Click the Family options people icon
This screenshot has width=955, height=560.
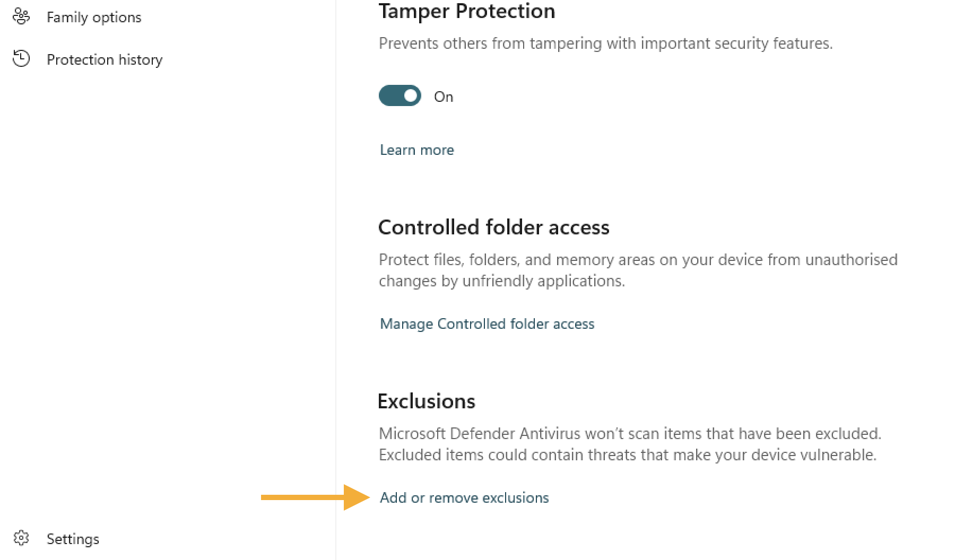coord(21,16)
